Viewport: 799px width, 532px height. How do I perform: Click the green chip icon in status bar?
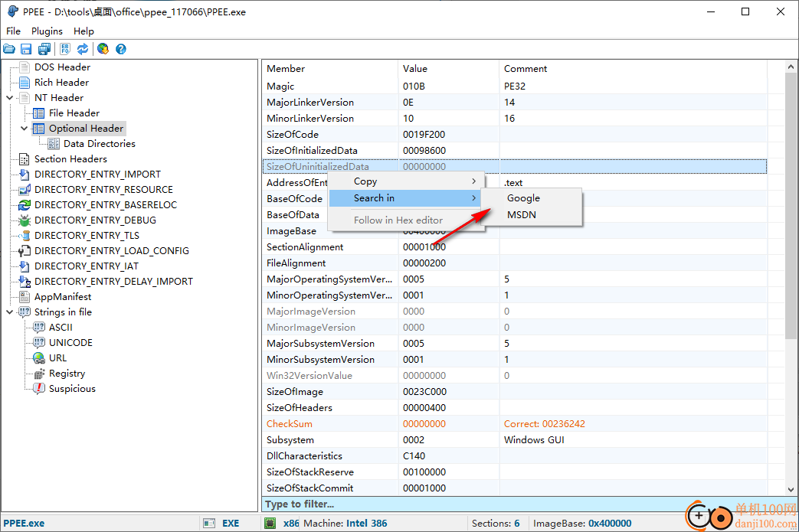(x=270, y=523)
